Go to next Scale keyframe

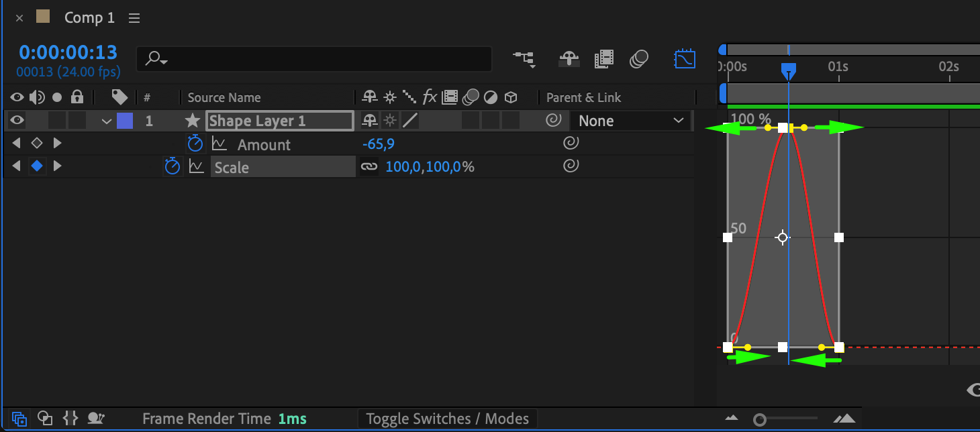pos(58,166)
